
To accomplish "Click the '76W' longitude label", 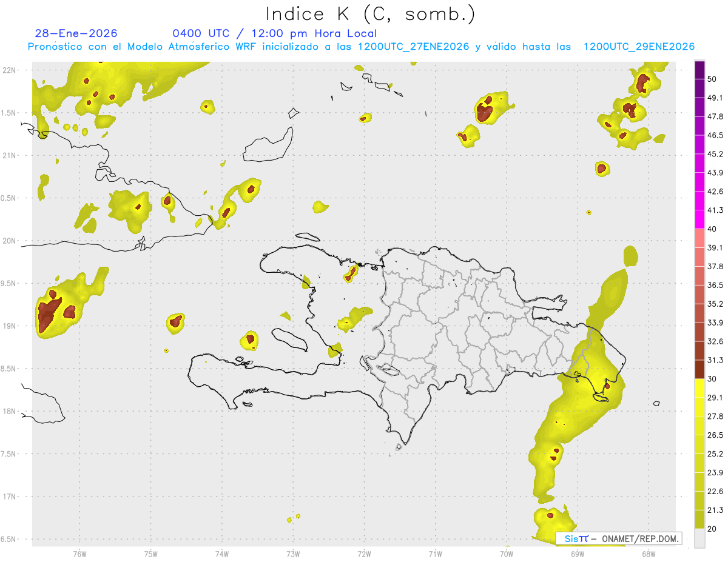I will pyautogui.click(x=79, y=554).
